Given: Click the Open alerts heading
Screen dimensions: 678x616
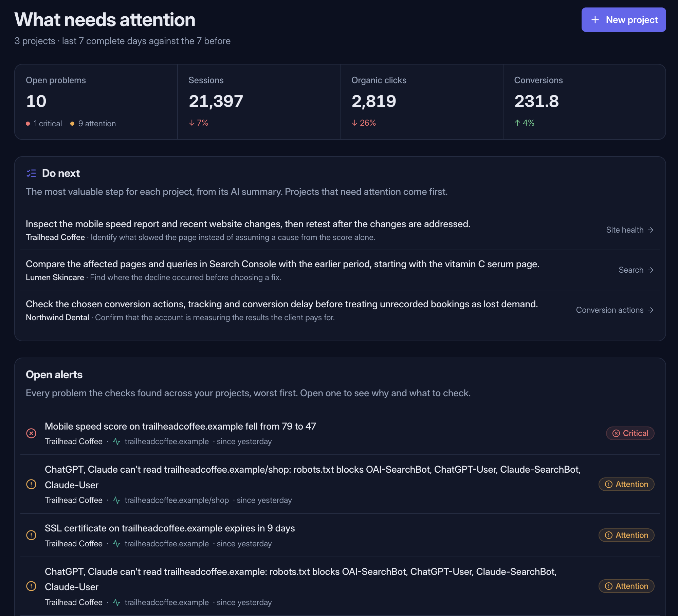Looking at the screenshot, I should click(x=54, y=375).
